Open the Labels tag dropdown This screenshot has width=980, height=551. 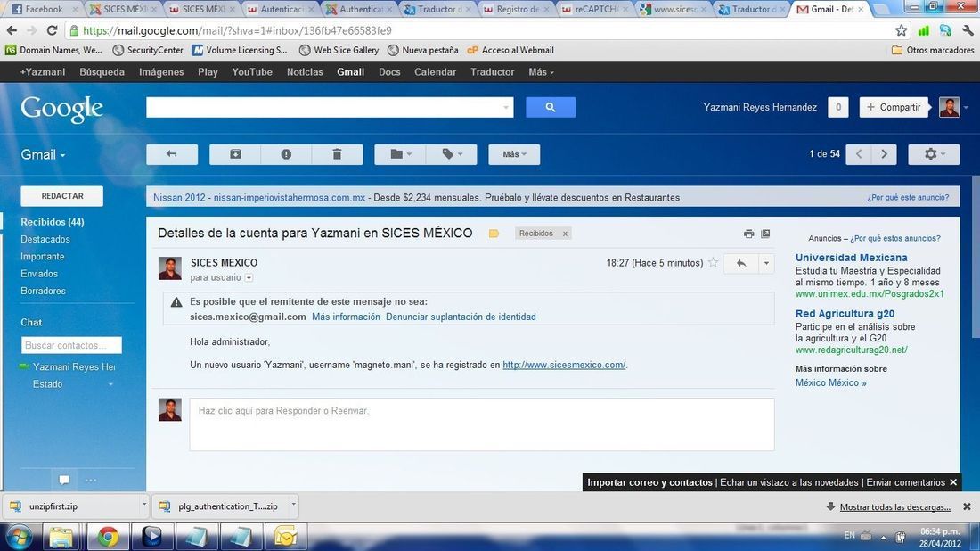(452, 154)
